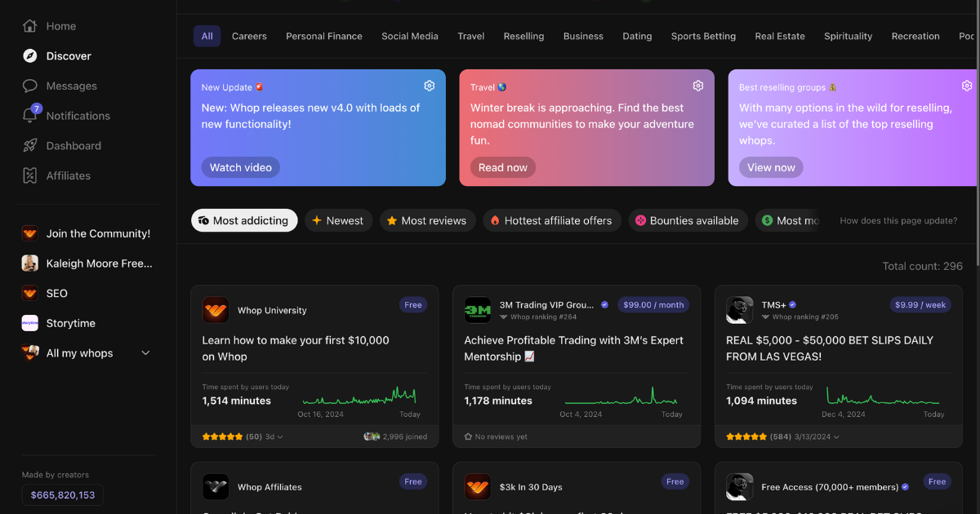Screen dimensions: 980x514
Task: Click the $665,820,153 made by creators badge
Action: [x=63, y=495]
